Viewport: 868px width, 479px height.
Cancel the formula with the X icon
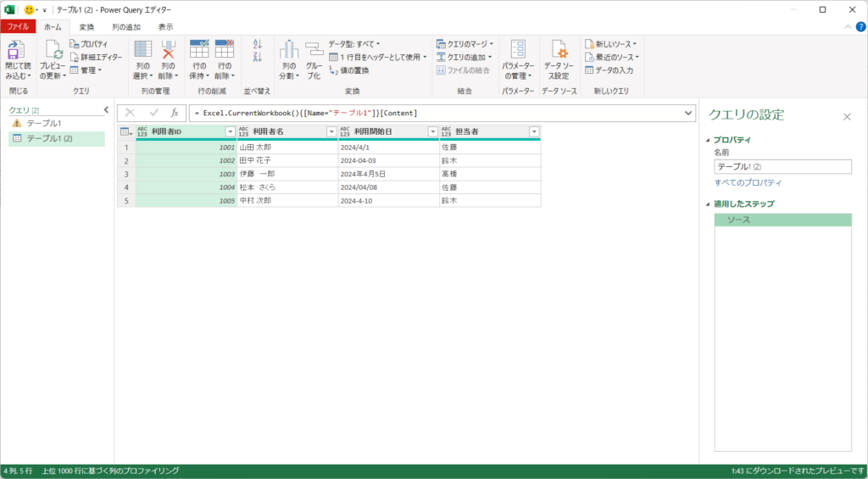pyautogui.click(x=130, y=113)
